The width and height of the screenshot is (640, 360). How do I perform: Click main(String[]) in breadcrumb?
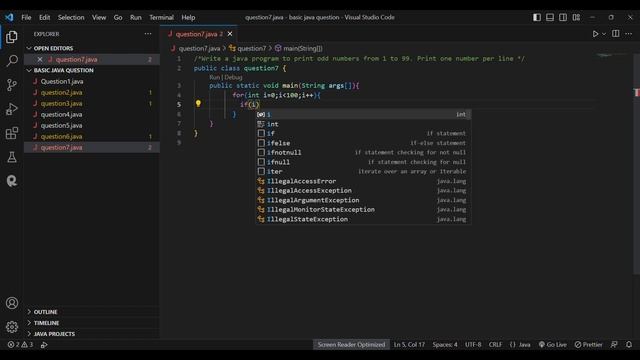pyautogui.click(x=298, y=48)
